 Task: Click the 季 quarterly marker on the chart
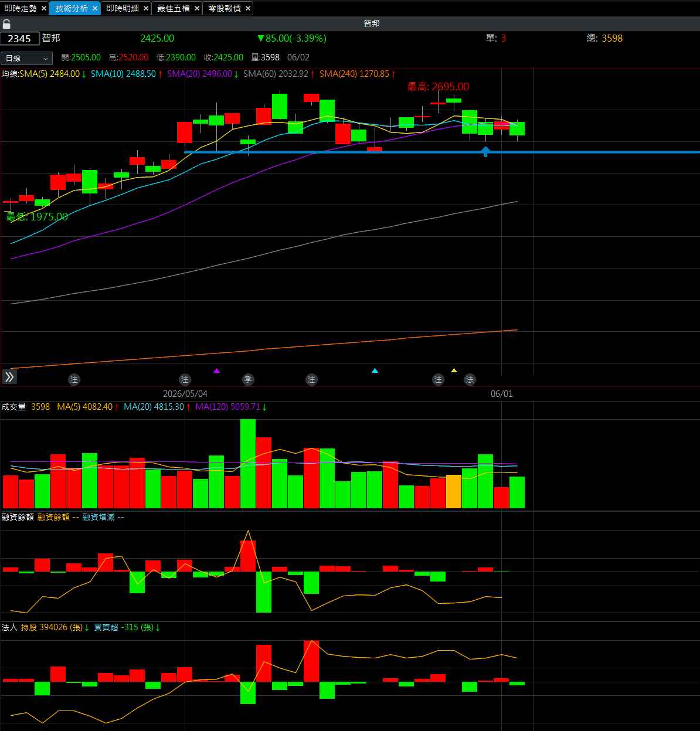pyautogui.click(x=248, y=379)
